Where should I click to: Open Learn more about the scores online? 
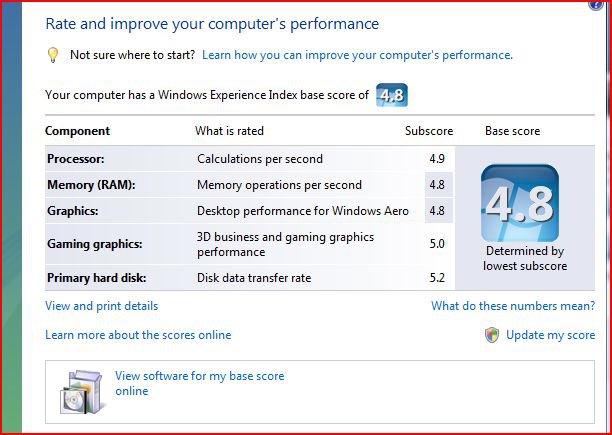[138, 335]
